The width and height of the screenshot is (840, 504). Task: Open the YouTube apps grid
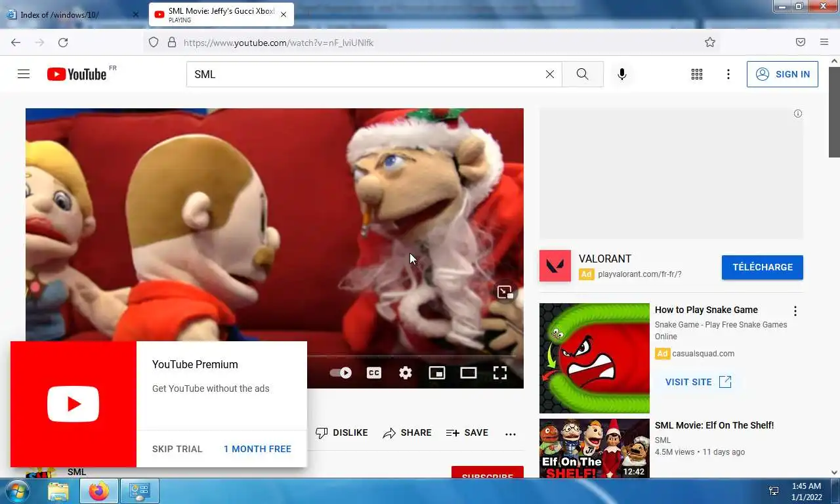click(x=697, y=74)
